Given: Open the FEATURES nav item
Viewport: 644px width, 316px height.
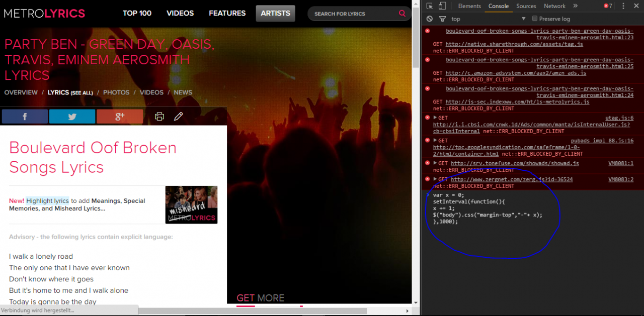Looking at the screenshot, I should (227, 14).
